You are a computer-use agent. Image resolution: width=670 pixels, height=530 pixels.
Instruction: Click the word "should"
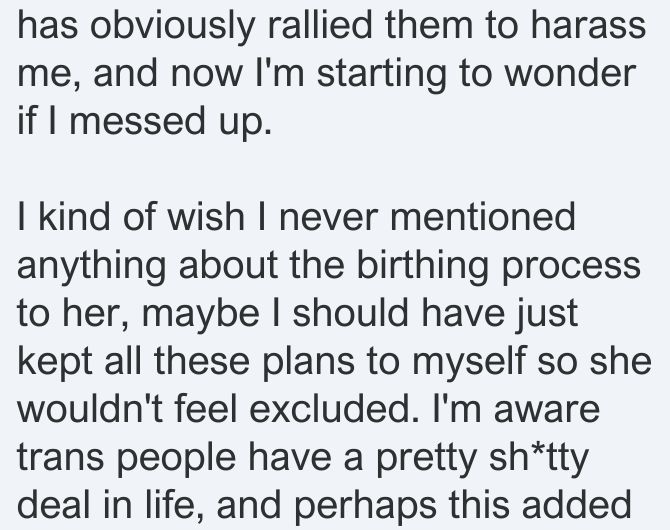tap(351, 313)
